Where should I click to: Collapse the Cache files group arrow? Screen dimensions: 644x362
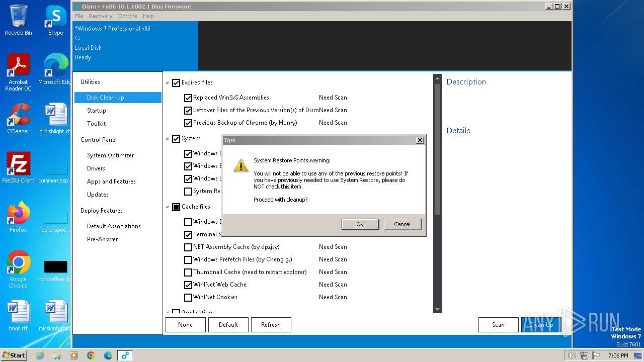click(x=168, y=207)
